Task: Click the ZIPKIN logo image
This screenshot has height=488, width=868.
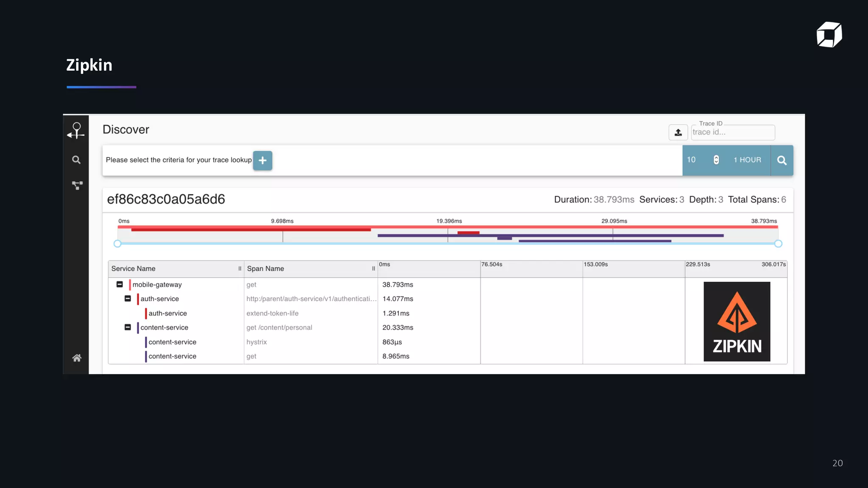Action: click(x=737, y=322)
